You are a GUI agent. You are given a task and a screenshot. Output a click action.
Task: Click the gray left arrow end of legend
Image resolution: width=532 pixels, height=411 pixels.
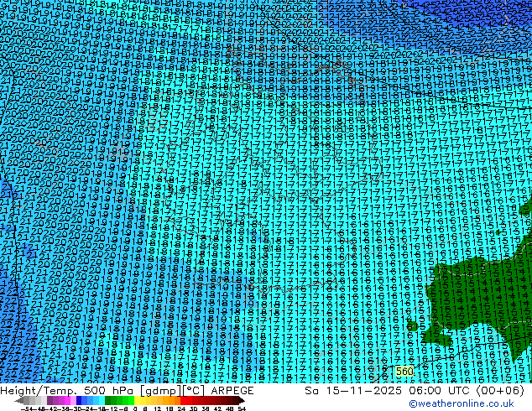tap(19, 400)
